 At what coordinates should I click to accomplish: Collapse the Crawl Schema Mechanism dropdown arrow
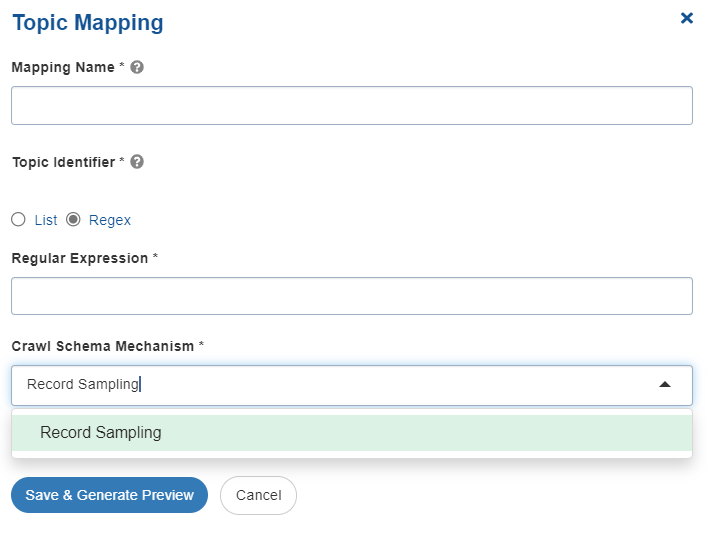665,385
